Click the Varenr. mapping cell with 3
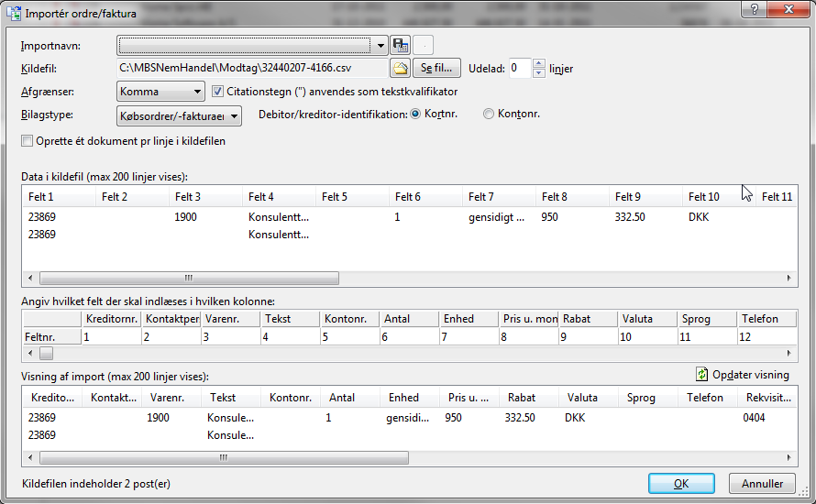The image size is (816, 504). [230, 337]
